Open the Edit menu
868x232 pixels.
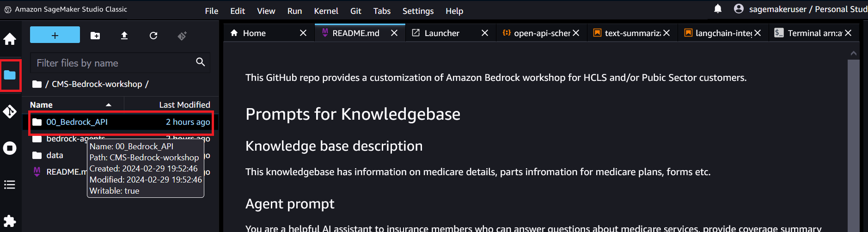pyautogui.click(x=238, y=11)
